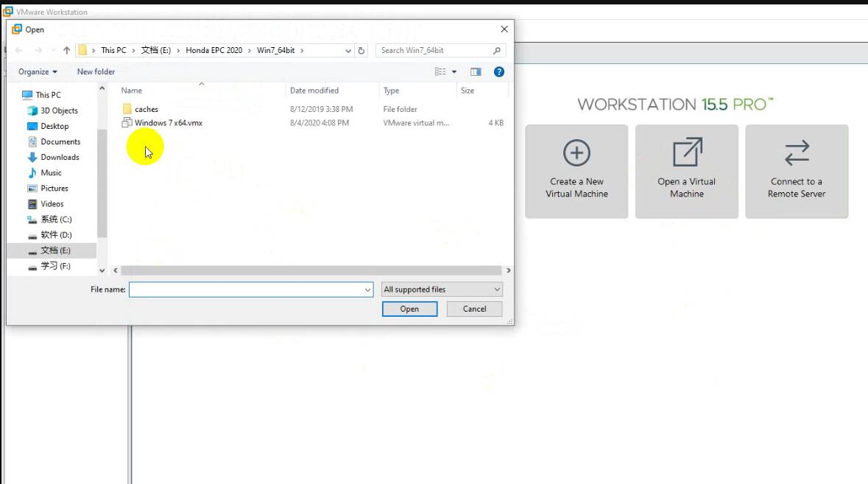This screenshot has width=868, height=484.
Task: Click the Back navigation arrow
Action: [19, 50]
